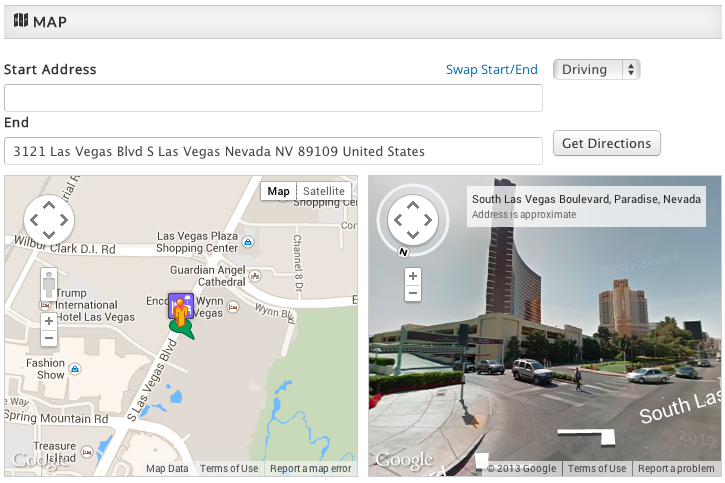Zoom in on the Street View panorama

(x=412, y=275)
